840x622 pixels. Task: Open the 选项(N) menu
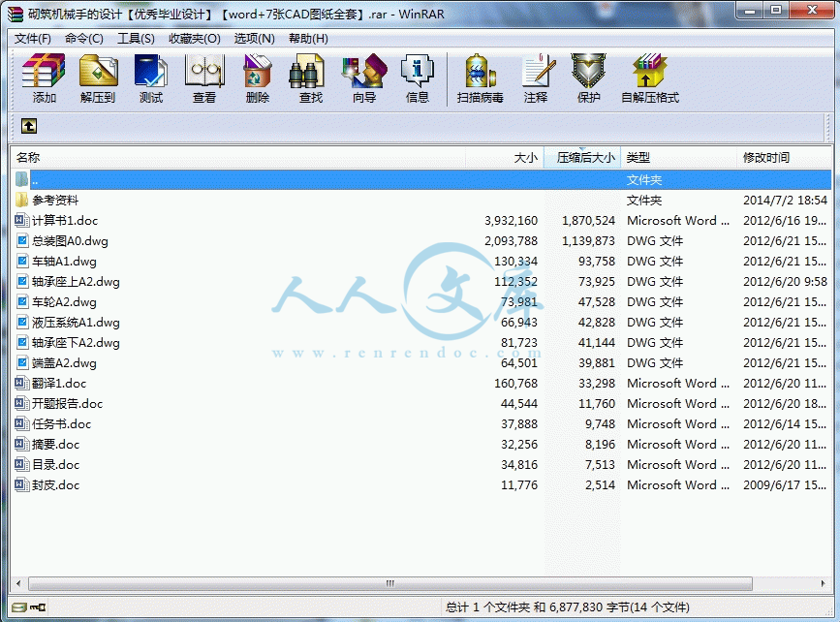point(254,39)
